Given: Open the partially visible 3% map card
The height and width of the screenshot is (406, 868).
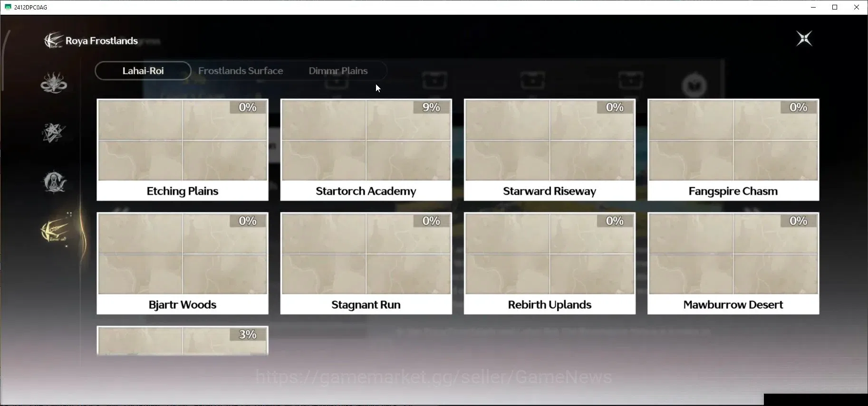Looking at the screenshot, I should (183, 340).
